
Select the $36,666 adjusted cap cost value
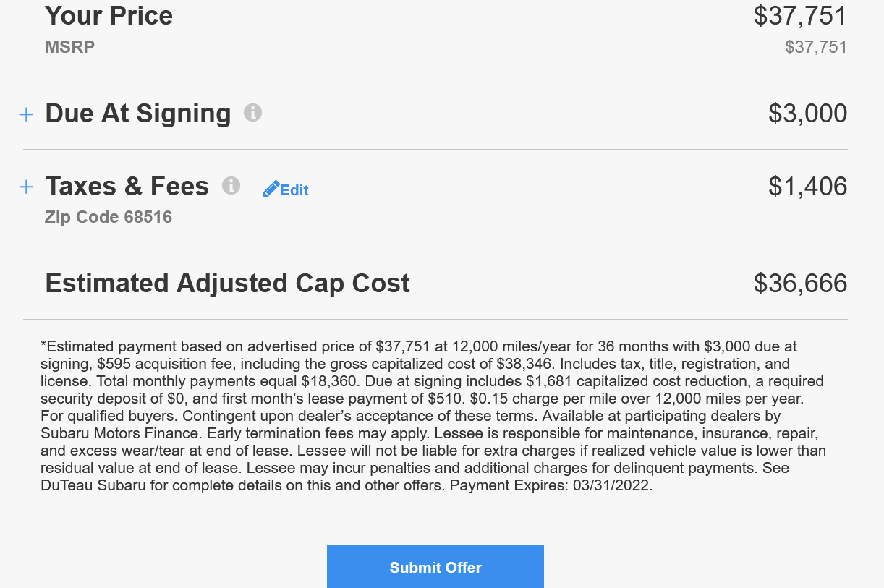tap(800, 283)
